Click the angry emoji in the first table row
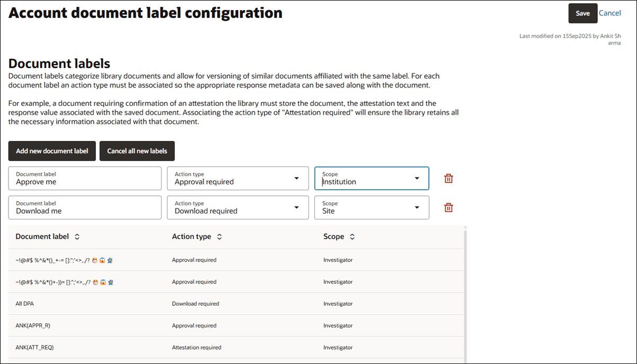 [94, 261]
